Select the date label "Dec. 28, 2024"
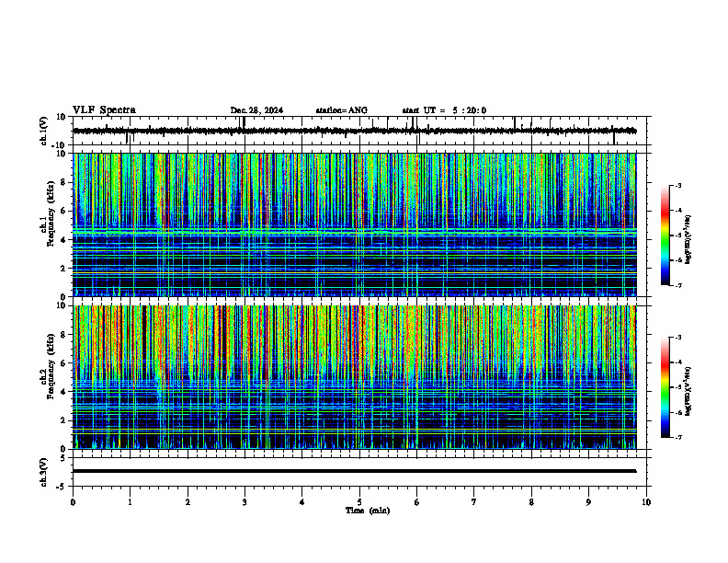The image size is (728, 563). [x=256, y=110]
